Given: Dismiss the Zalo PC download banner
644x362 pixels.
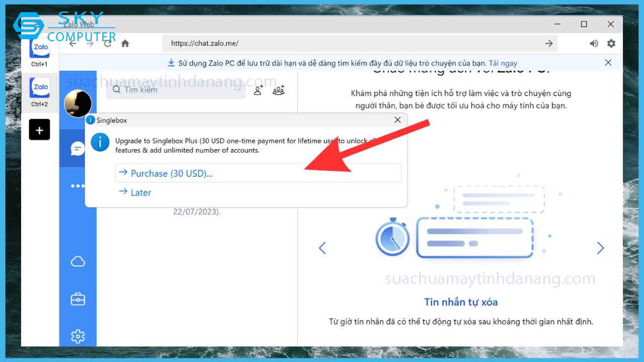Looking at the screenshot, I should pyautogui.click(x=608, y=63).
